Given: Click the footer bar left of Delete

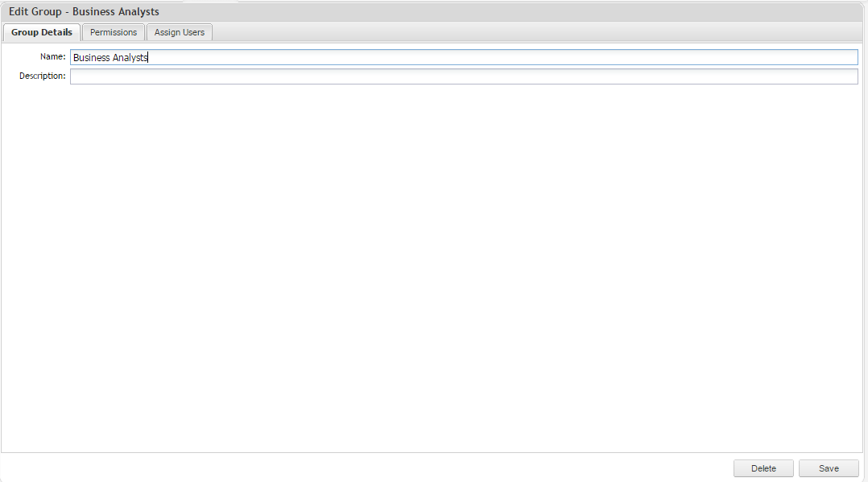Looking at the screenshot, I should point(362,468).
